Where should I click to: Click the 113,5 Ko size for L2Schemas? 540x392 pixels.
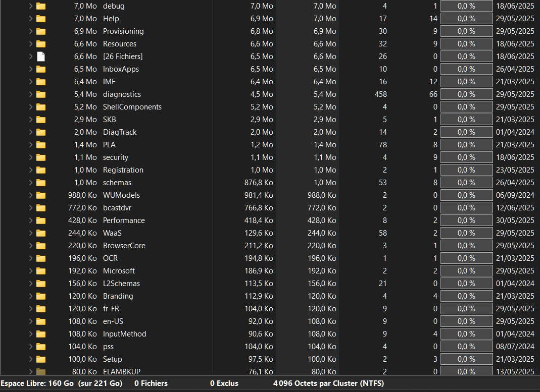259,284
